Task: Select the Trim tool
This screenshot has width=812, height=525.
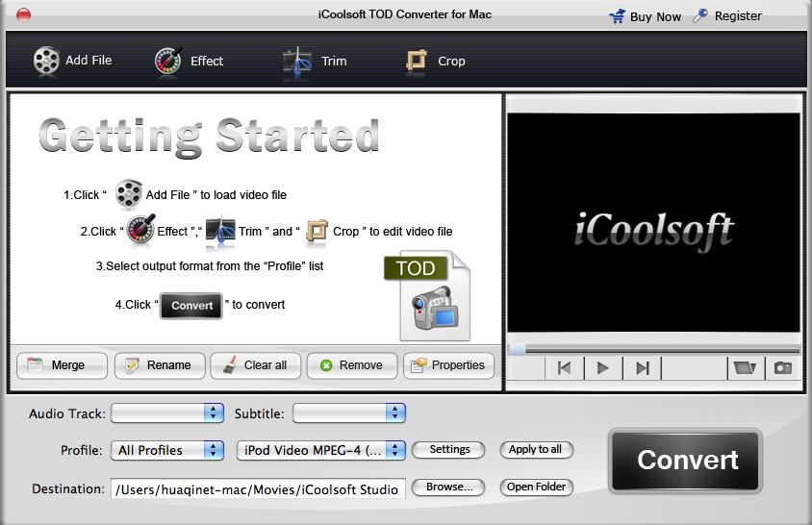Action: [297, 61]
